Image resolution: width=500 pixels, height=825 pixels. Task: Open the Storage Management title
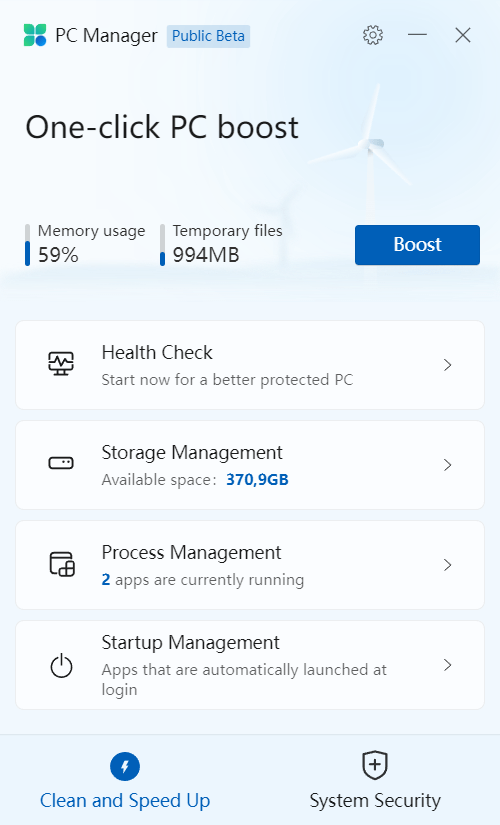tap(192, 452)
